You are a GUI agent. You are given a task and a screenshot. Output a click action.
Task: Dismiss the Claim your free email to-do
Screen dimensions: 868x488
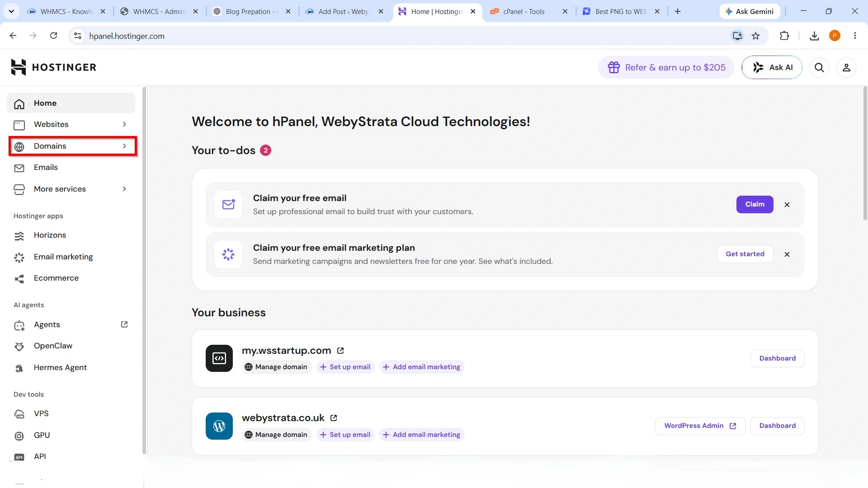click(x=787, y=205)
